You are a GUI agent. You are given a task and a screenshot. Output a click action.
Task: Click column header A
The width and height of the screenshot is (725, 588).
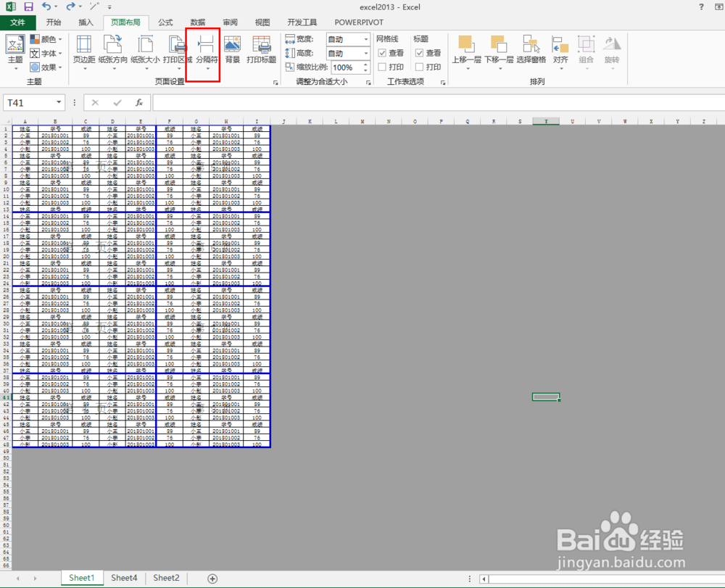coord(25,121)
